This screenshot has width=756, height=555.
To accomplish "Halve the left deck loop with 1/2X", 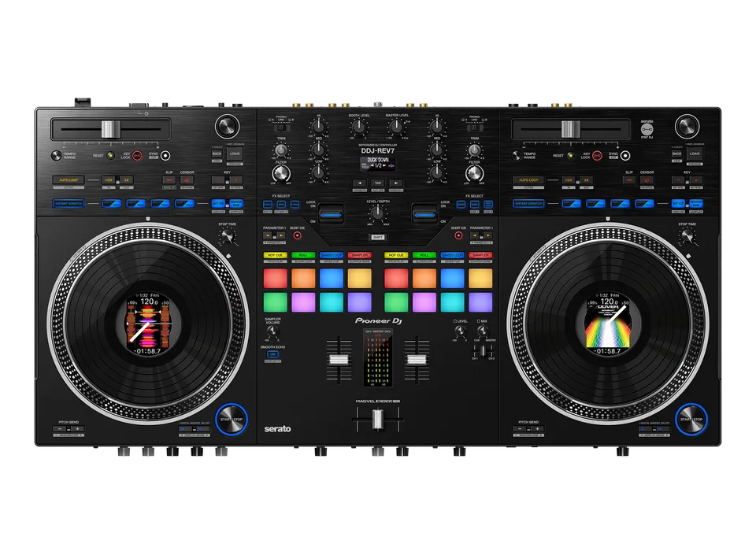I will (109, 180).
